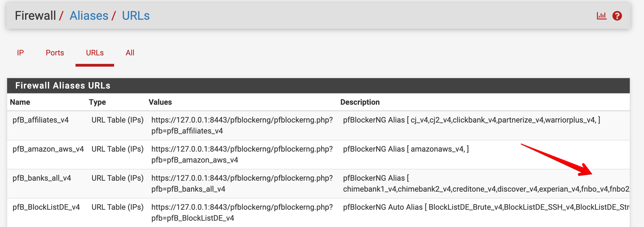
Task: Switch to the IP aliases tab
Action: point(20,53)
